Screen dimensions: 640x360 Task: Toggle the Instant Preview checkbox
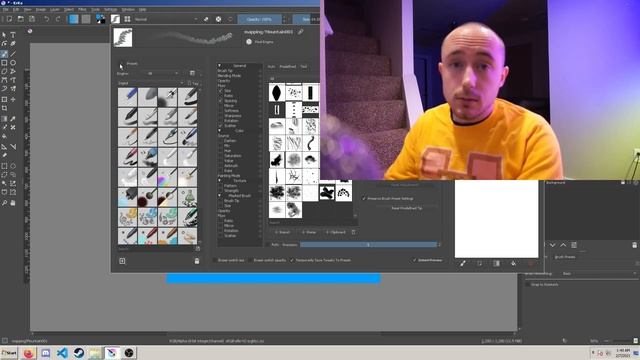414,260
